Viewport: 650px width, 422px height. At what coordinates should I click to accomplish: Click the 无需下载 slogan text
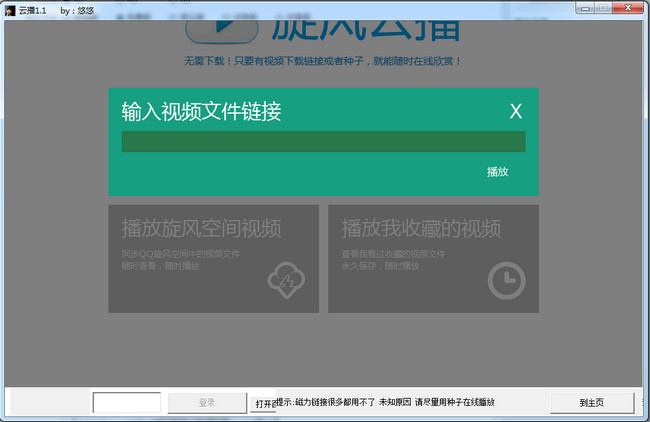tap(323, 61)
